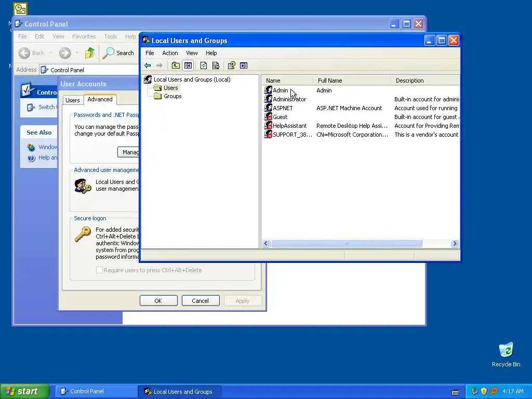The width and height of the screenshot is (532, 399).
Task: Click the Local Users and Groups title bar icon
Action: [x=146, y=41]
